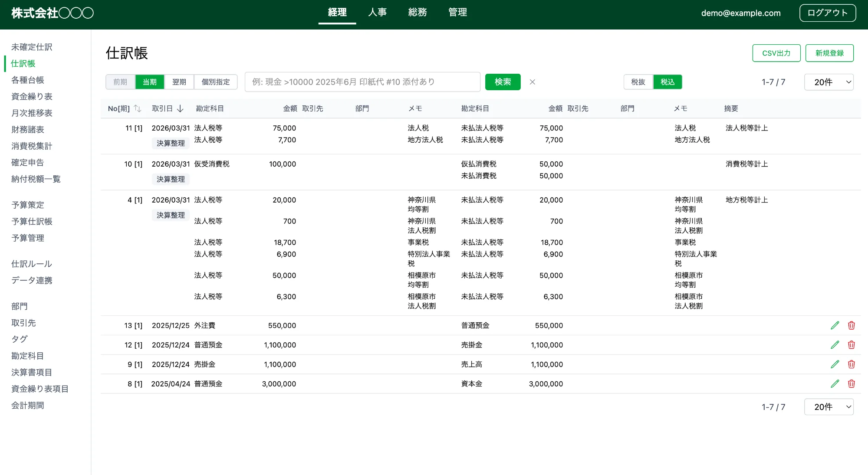The height and width of the screenshot is (475, 868).
Task: Export data with CSV出力 button
Action: tap(776, 52)
